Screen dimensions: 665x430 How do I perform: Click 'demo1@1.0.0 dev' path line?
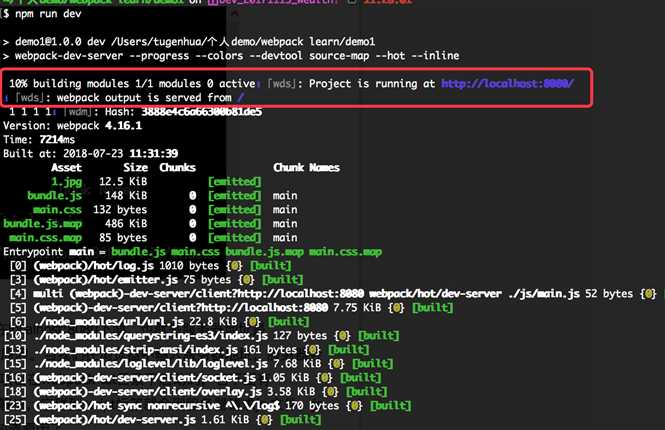pos(189,42)
